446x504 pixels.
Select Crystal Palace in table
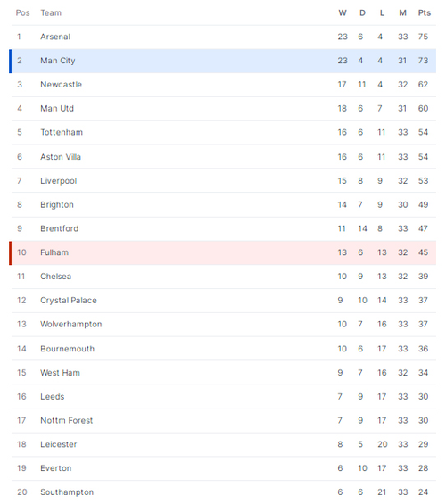[x=69, y=301]
